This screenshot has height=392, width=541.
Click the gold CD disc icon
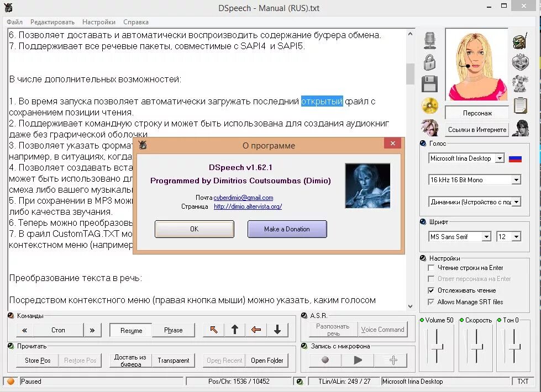(x=429, y=105)
